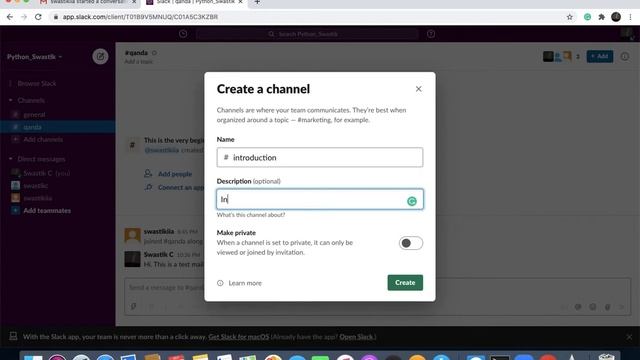Click Add teammates in sidebar
Image resolution: width=640 pixels, height=360 pixels.
click(x=47, y=211)
